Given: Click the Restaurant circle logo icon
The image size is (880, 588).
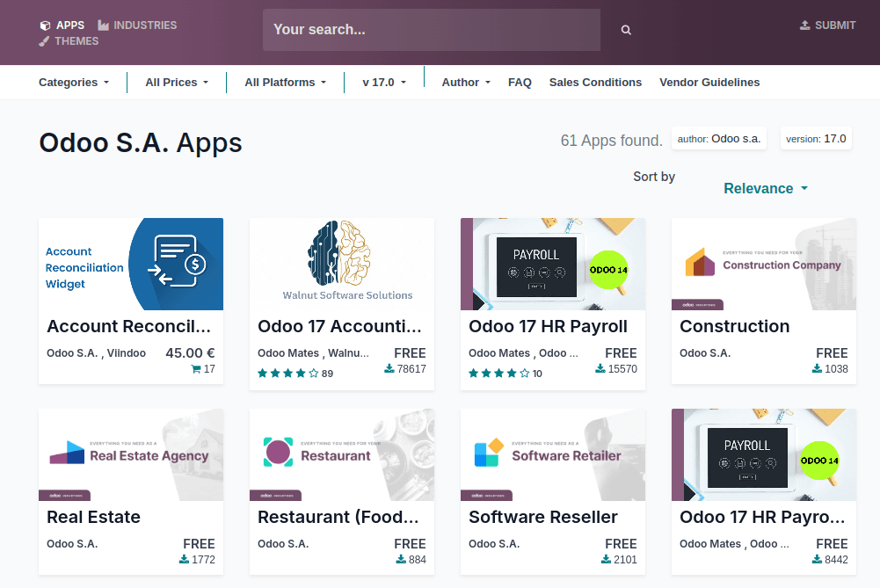Looking at the screenshot, I should point(278,453).
